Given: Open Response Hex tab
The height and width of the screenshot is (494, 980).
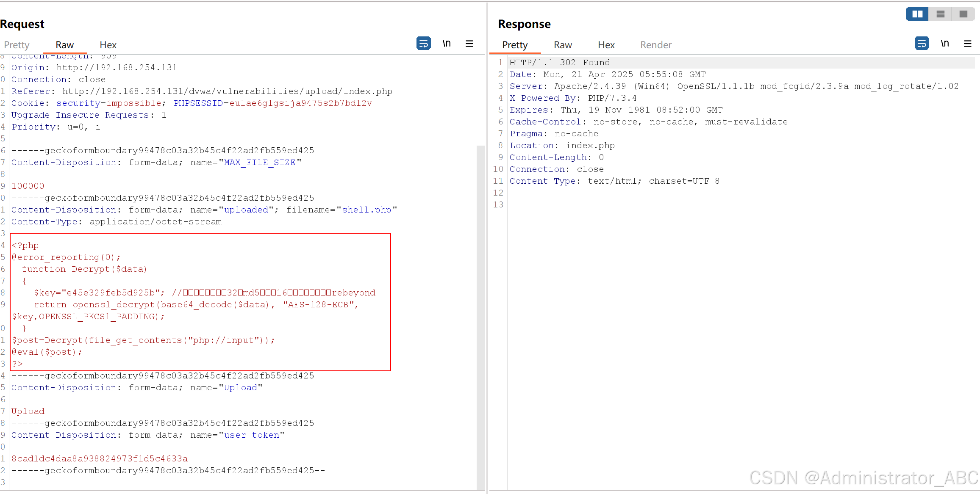Looking at the screenshot, I should click(x=606, y=45).
